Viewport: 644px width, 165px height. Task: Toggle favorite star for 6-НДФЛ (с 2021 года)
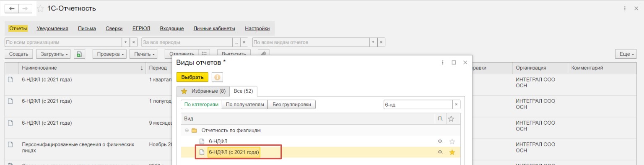coord(452,152)
